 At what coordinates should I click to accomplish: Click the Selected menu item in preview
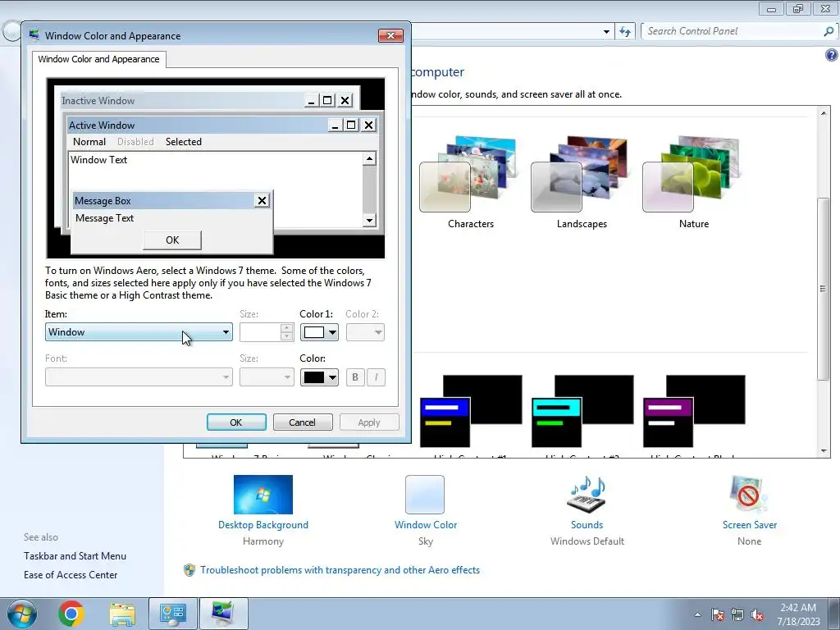[x=184, y=141]
